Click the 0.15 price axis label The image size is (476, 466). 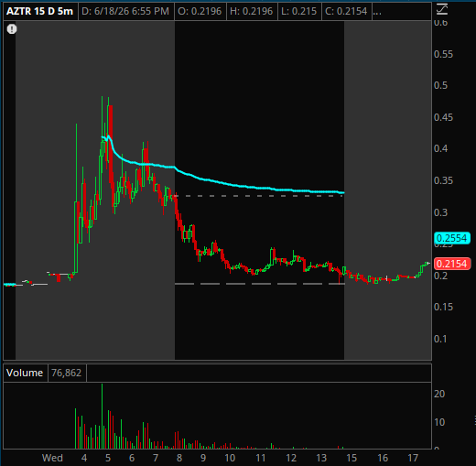pos(443,307)
